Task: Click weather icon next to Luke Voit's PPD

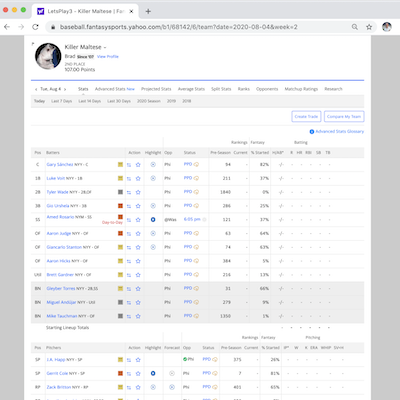Action: [x=196, y=178]
